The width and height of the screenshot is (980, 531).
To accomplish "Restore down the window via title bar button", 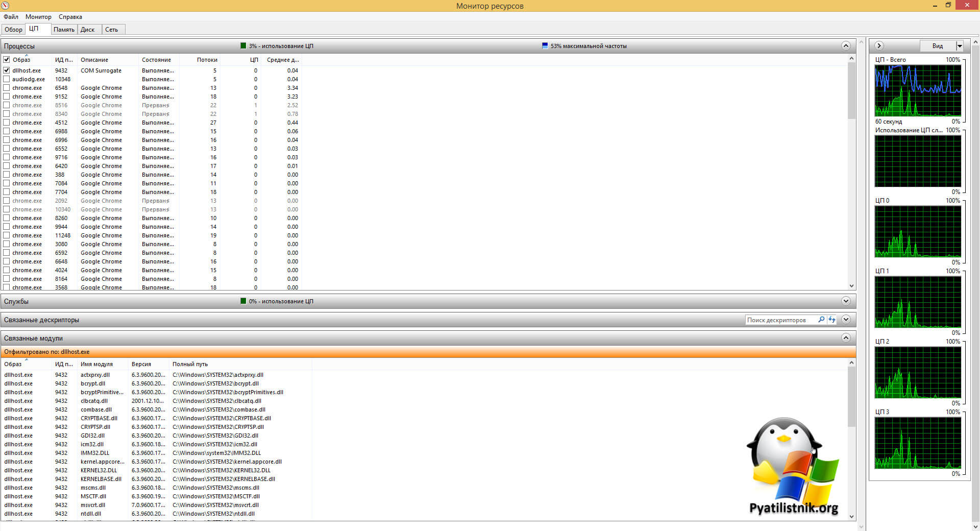I will pyautogui.click(x=948, y=6).
